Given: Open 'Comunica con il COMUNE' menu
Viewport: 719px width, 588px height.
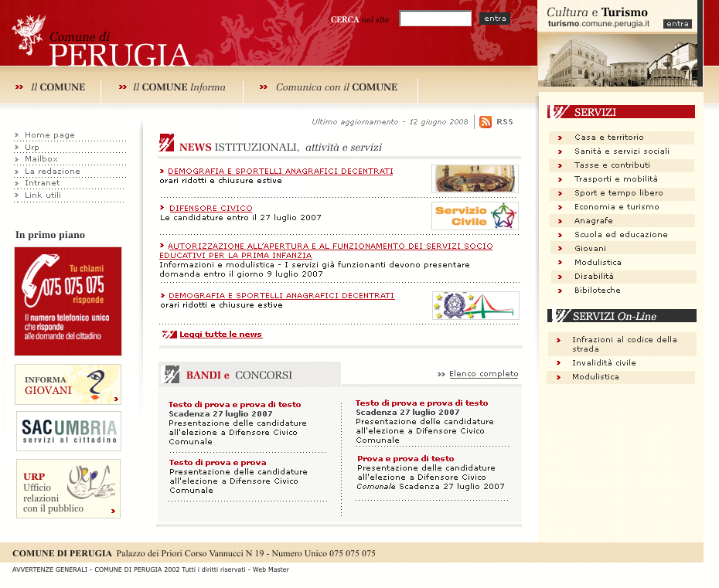Looking at the screenshot, I should [336, 87].
